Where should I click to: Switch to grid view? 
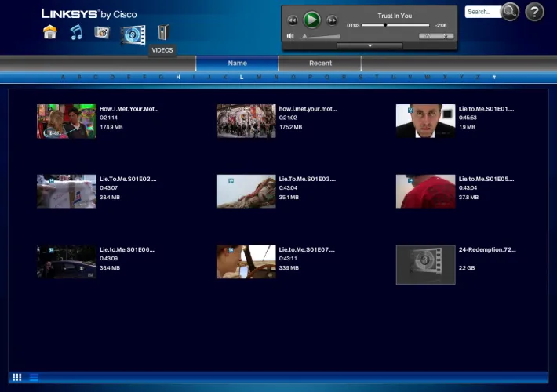pos(17,377)
